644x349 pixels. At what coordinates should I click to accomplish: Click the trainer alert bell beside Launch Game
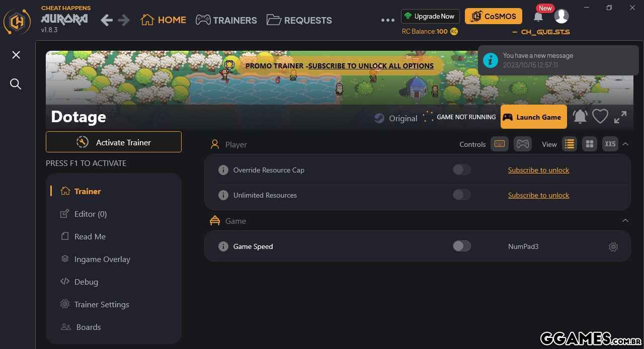[x=580, y=117]
